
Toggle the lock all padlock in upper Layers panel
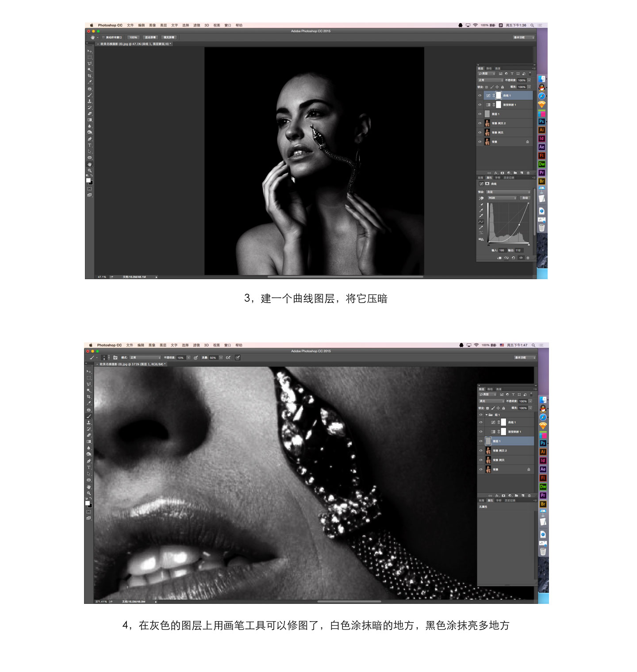503,87
